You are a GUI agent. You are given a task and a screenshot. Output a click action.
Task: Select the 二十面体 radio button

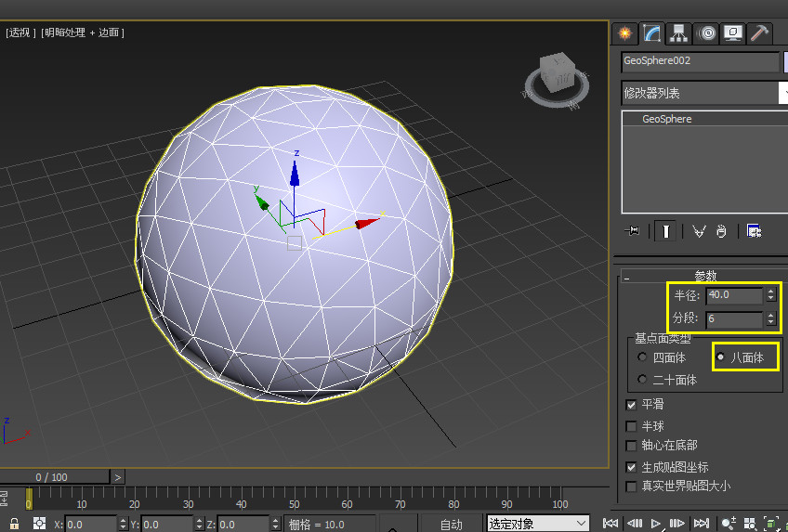(641, 380)
